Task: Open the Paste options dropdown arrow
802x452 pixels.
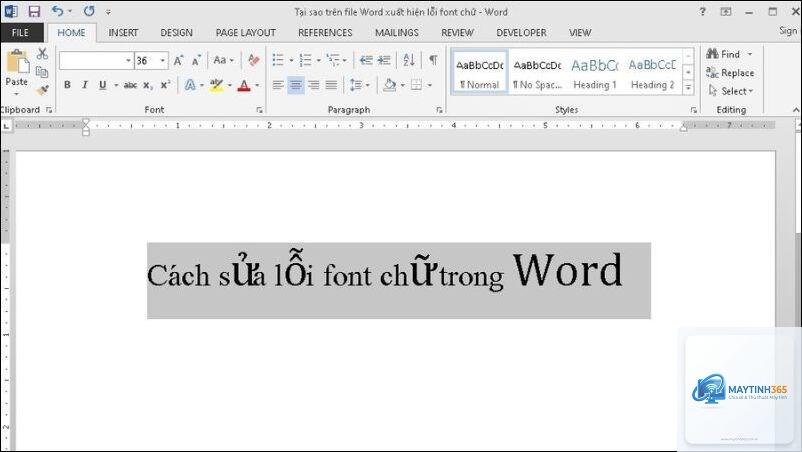Action: (x=16, y=95)
